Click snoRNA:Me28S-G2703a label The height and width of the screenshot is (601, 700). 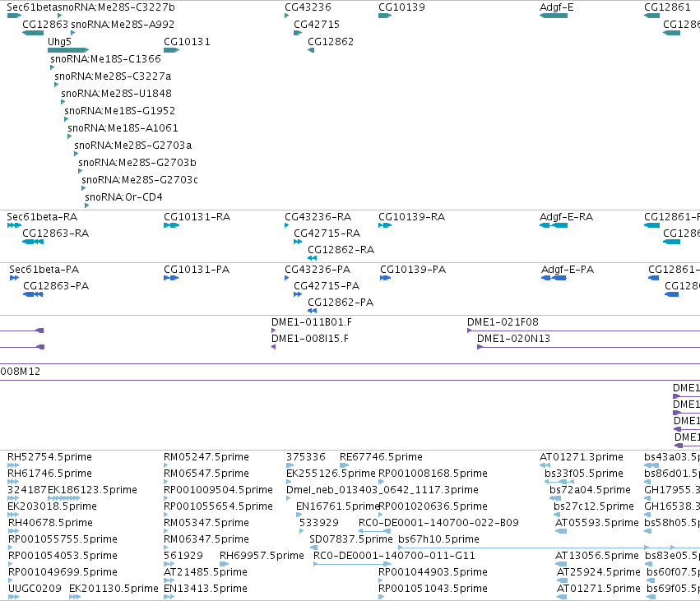coord(133,146)
